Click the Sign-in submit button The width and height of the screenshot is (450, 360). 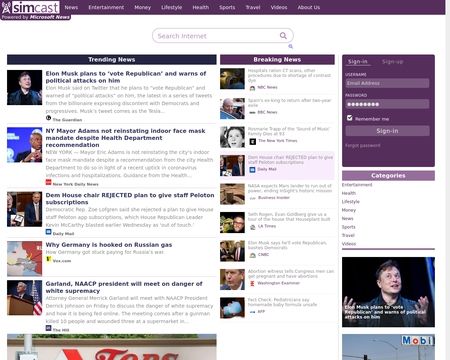[x=387, y=131]
